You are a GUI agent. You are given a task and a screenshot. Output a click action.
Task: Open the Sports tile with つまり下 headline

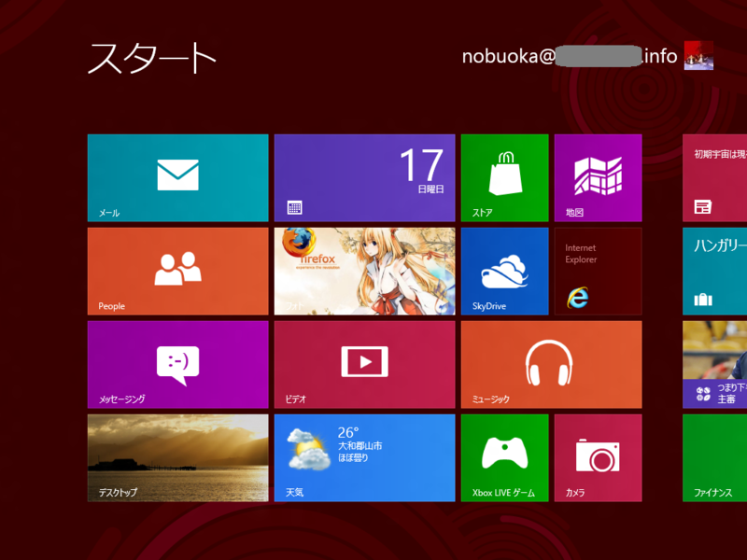click(x=714, y=364)
